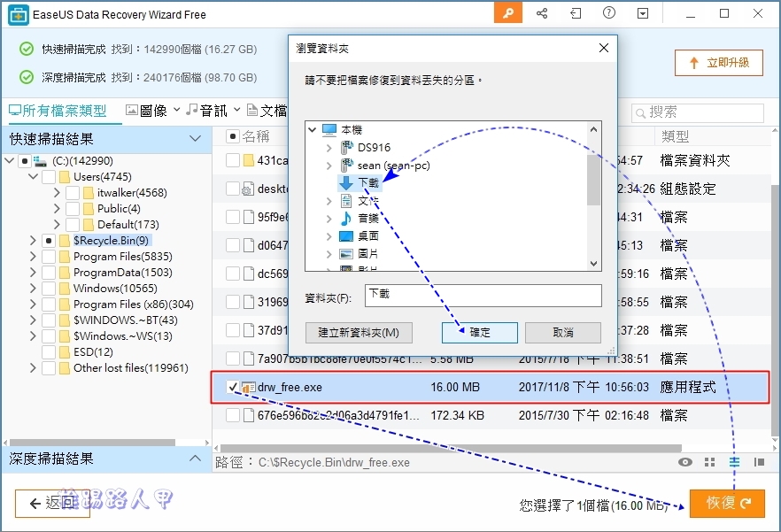Click the drw_free.exe application icon
This screenshot has height=532, width=781.
[249, 387]
